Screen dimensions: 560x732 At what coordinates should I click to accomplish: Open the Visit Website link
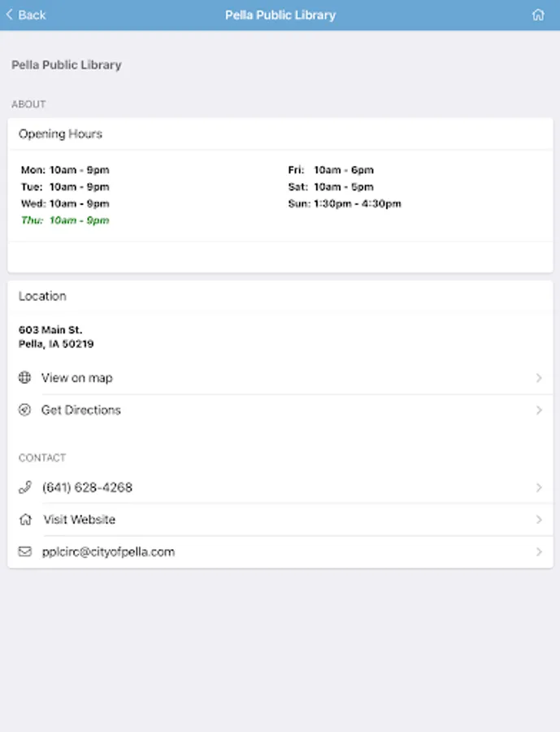click(79, 519)
